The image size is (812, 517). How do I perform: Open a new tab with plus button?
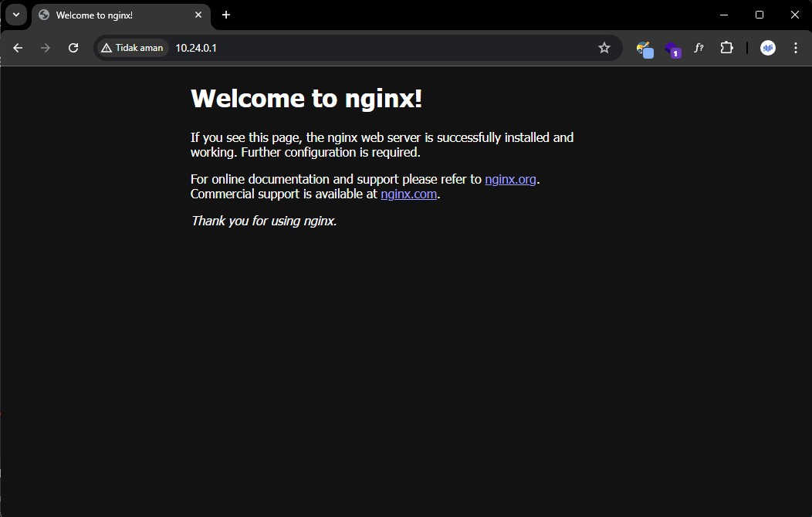226,15
